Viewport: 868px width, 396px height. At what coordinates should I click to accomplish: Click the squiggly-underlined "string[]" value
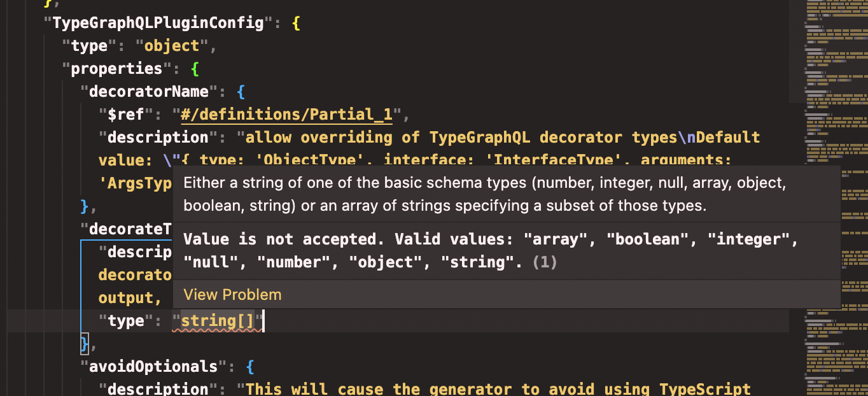click(218, 321)
